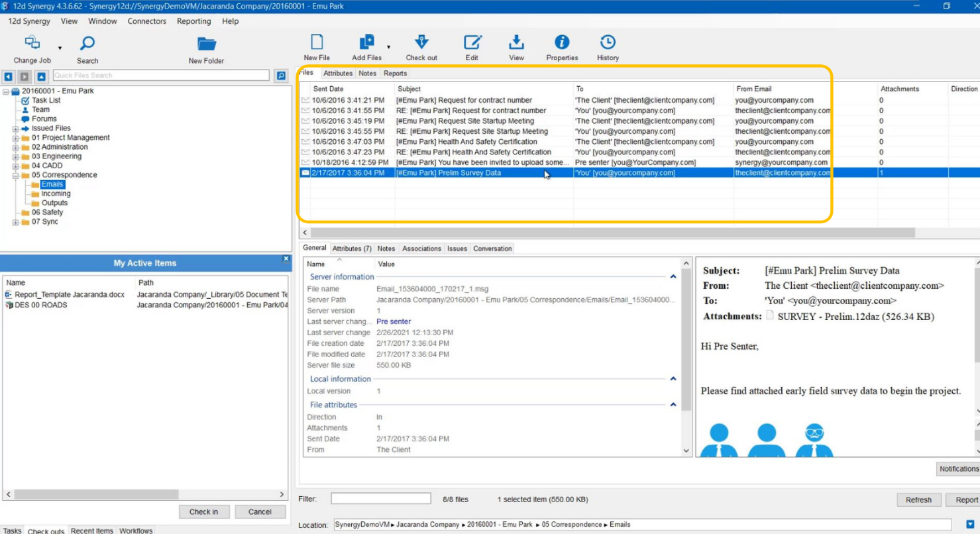Open the Connectors menu

147,21
